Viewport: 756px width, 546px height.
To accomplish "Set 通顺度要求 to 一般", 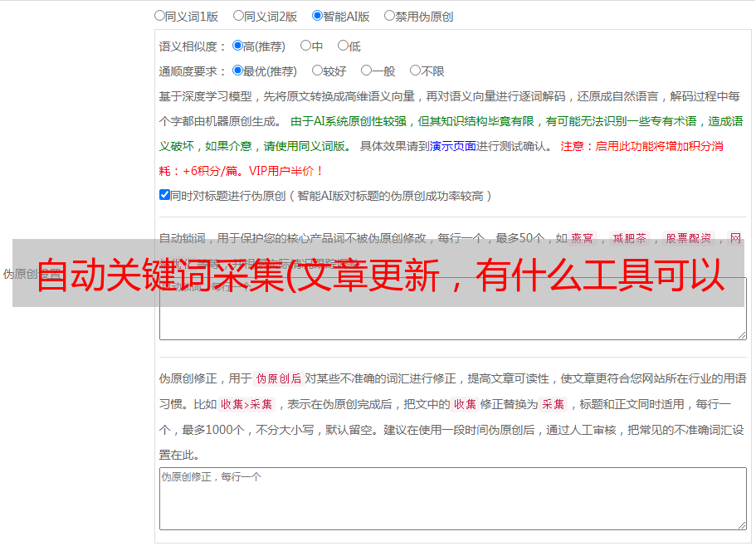I will tap(367, 71).
